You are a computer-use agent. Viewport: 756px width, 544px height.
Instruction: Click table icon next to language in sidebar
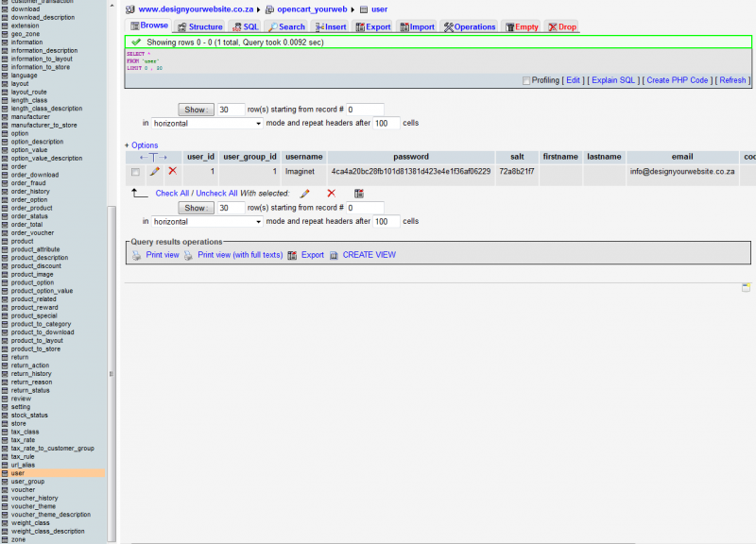point(5,76)
